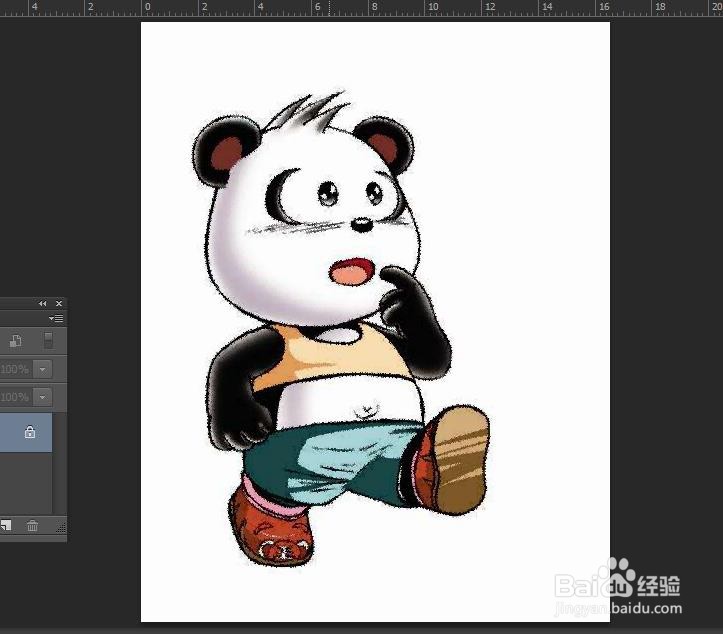This screenshot has height=634, width=723.
Task: Open the Fill 100% dropdown arrow
Action: (42, 397)
